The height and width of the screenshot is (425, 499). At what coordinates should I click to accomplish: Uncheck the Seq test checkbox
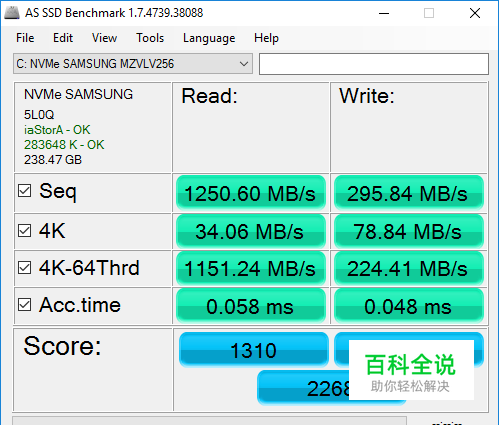click(x=25, y=191)
